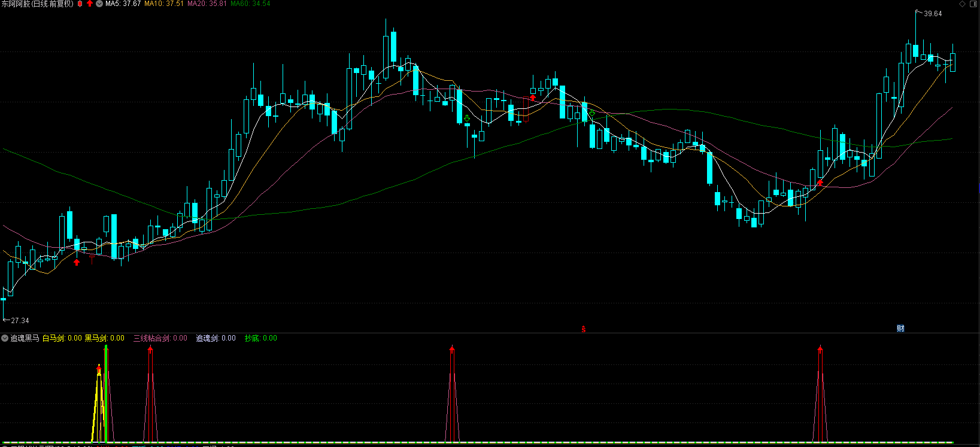Viewport: 980px width, 447px height.
Task: Click the red buy arrow near the right-side breakout
Action: pos(820,181)
